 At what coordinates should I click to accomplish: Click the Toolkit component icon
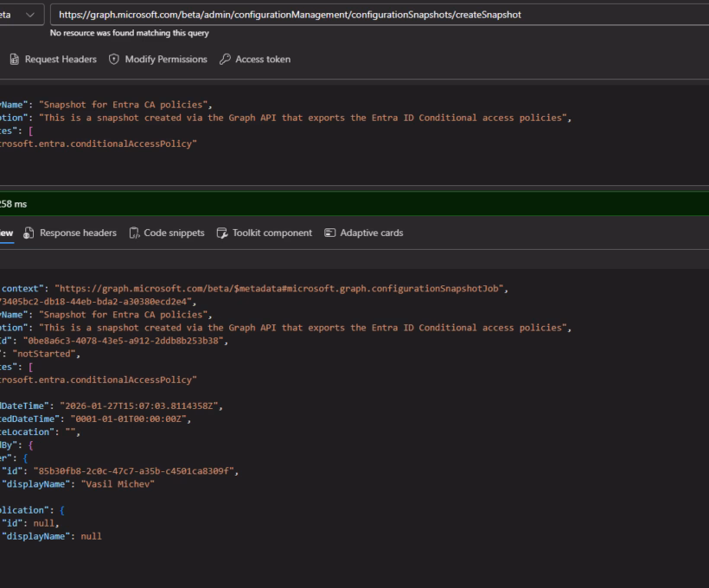pyautogui.click(x=222, y=233)
